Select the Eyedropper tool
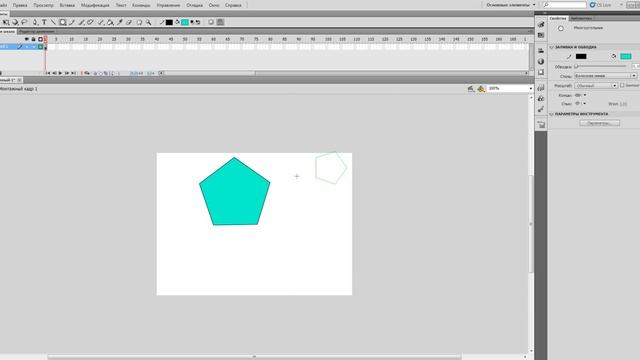 point(120,22)
